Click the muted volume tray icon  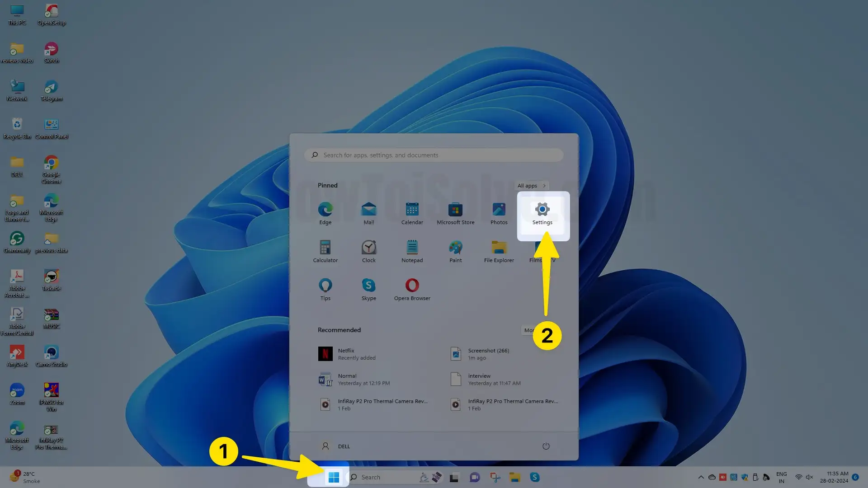pos(809,477)
